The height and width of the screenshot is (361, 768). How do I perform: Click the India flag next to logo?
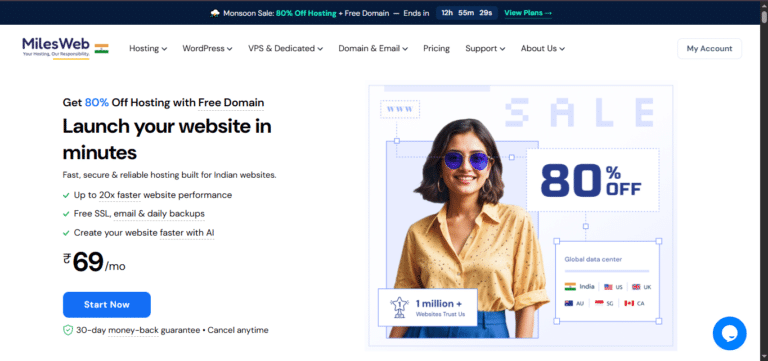(x=101, y=48)
